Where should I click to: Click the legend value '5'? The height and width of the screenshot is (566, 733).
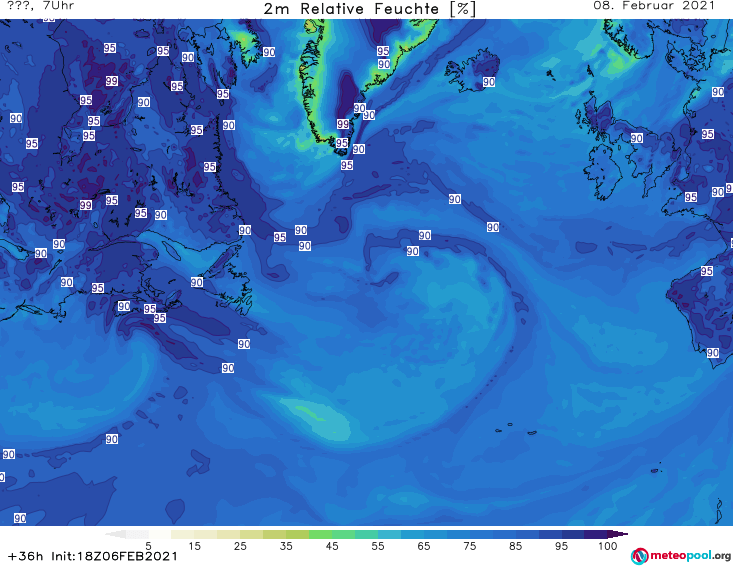(148, 546)
